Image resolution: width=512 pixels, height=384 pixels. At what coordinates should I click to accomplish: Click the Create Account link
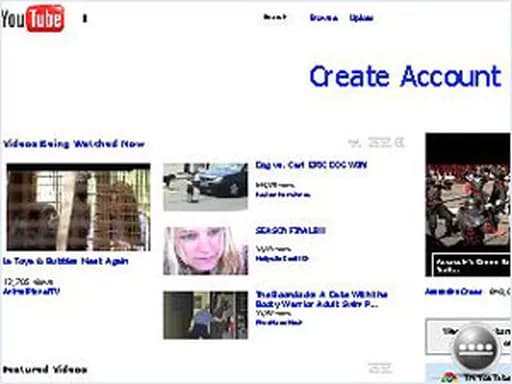405,76
